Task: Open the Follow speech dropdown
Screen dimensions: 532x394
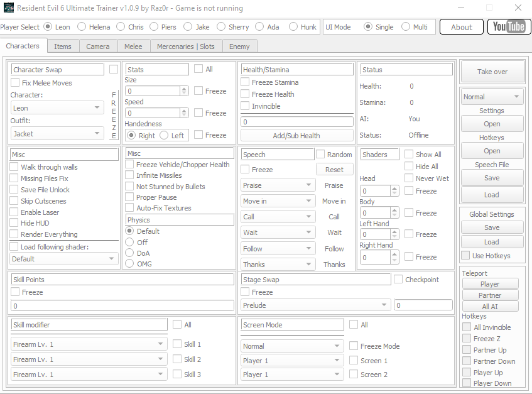Action: (278, 249)
